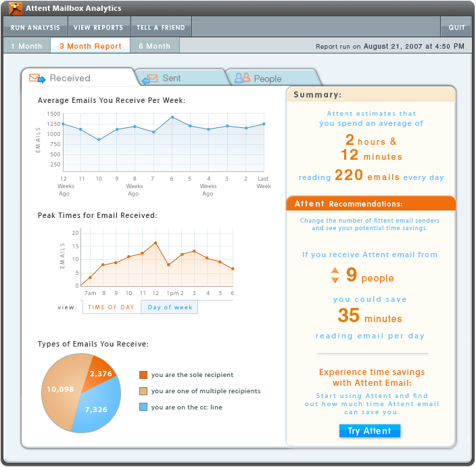The image size is (476, 467).
Task: Click the '35' minutes savings figure
Action: pos(348,315)
